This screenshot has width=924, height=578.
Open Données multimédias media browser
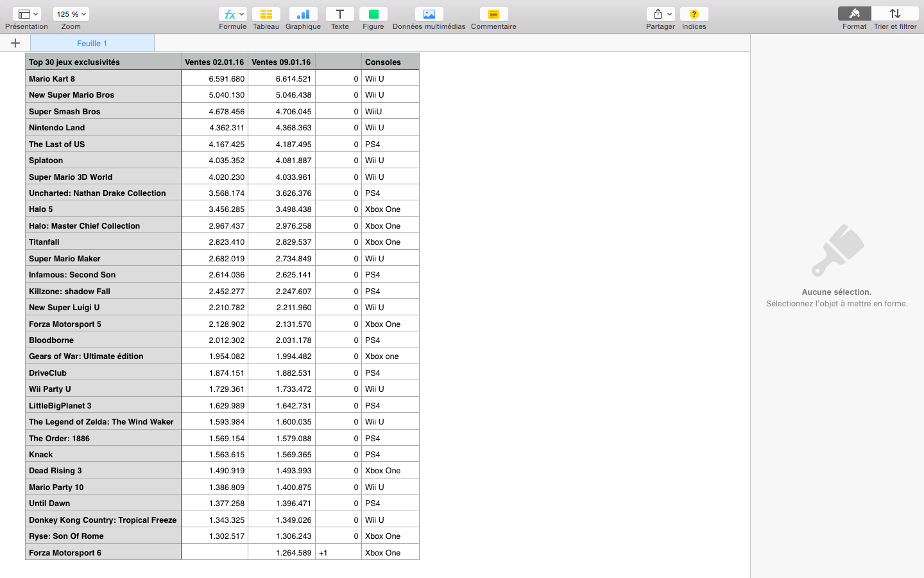(x=429, y=14)
